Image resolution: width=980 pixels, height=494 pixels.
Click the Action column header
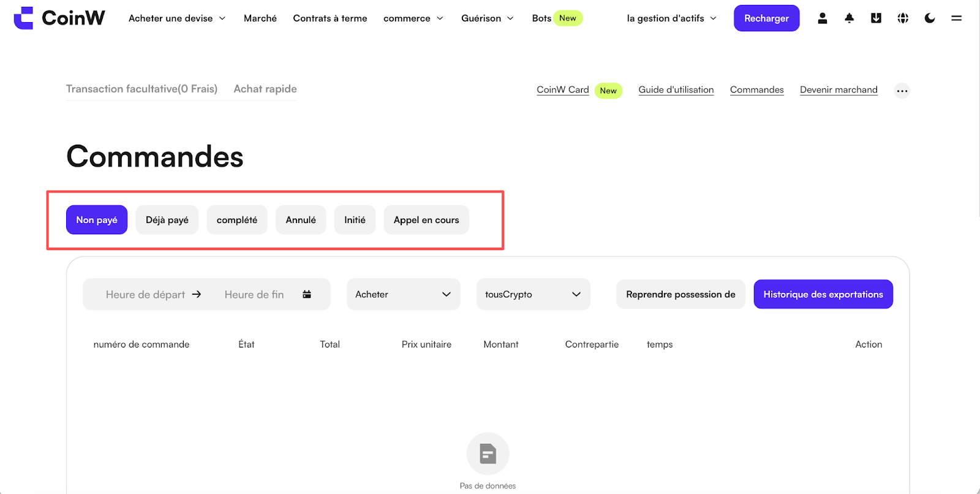[869, 344]
